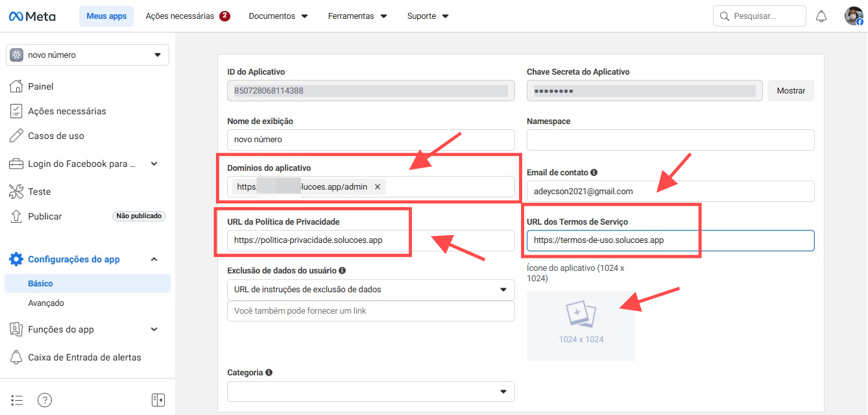This screenshot has width=868, height=415.
Task: Open the help question mark icon
Action: 44,399
